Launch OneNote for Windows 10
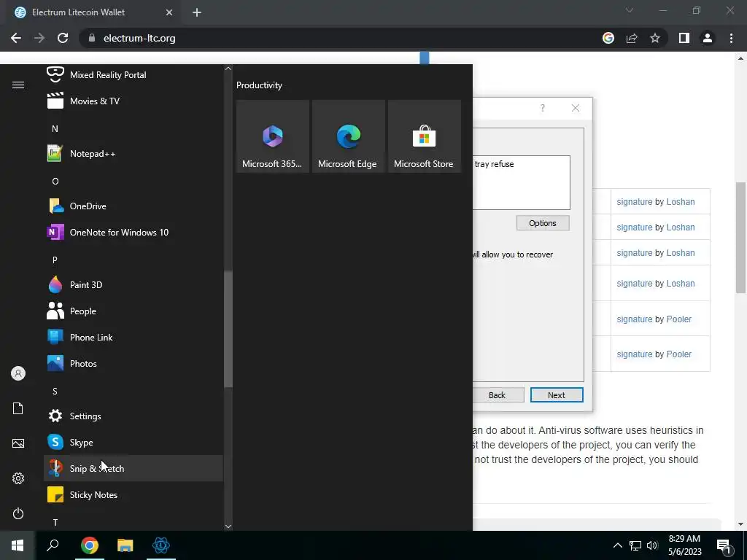 click(133, 233)
